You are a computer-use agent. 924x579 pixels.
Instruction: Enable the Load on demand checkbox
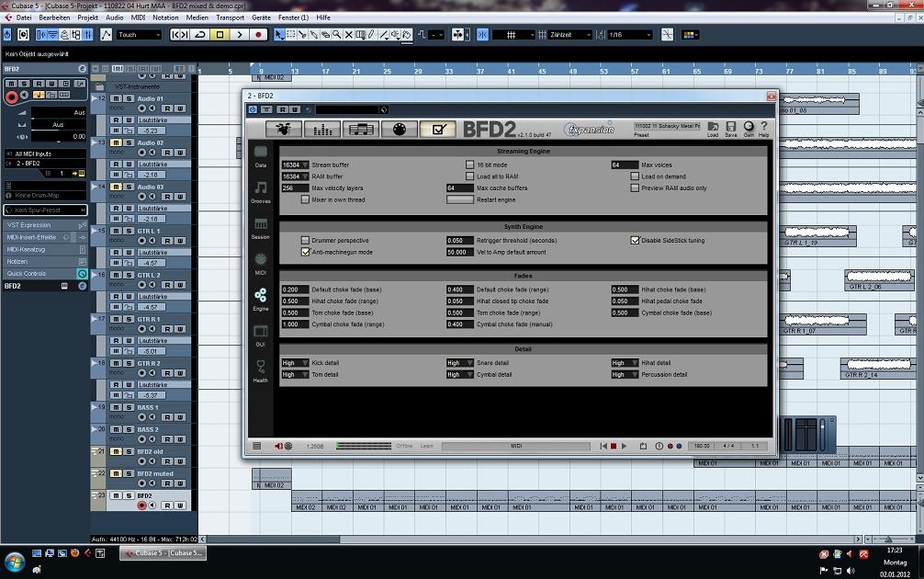pyautogui.click(x=635, y=176)
